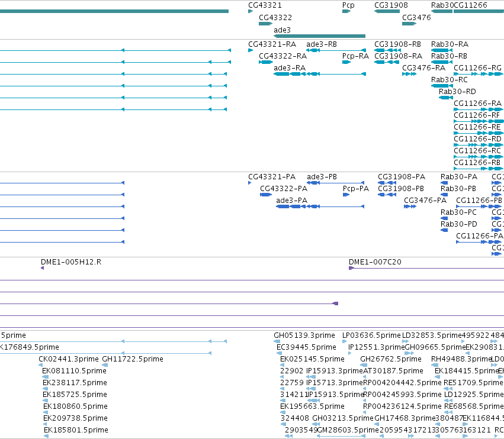
Task: Select protein ade3-PB
Action: (322, 177)
